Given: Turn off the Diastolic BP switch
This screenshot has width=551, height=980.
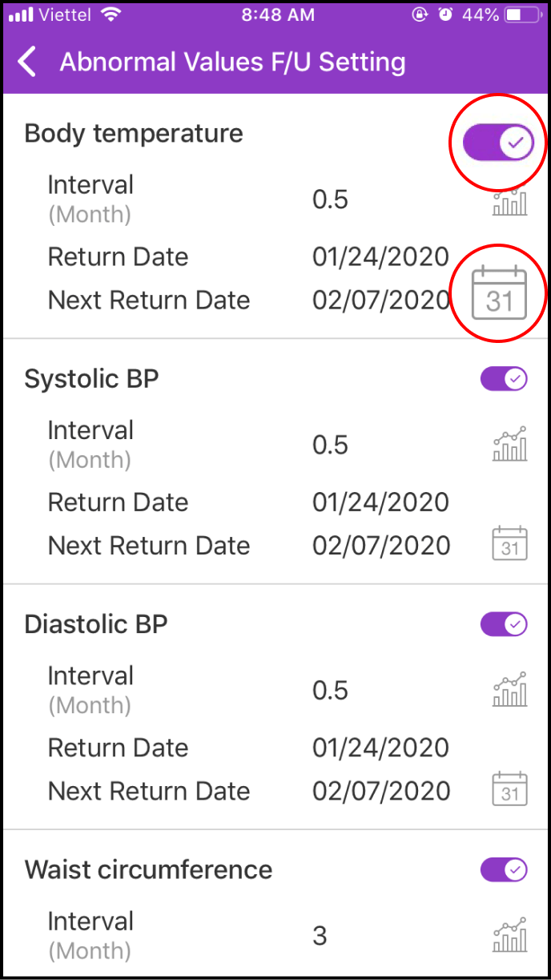Looking at the screenshot, I should click(x=504, y=624).
